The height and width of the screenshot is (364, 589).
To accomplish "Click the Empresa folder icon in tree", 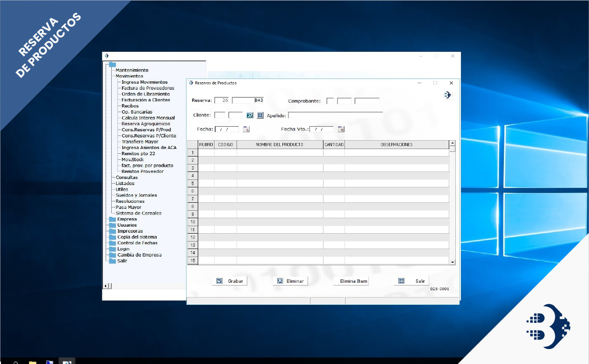I will 112,219.
